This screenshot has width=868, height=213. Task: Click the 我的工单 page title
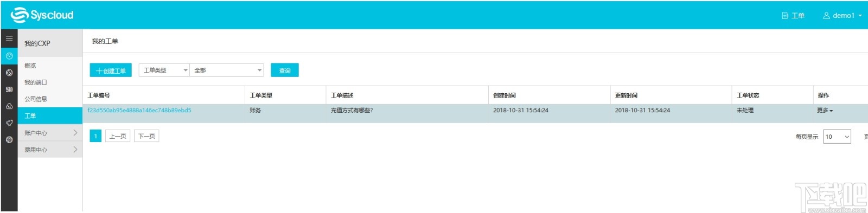[x=105, y=41]
